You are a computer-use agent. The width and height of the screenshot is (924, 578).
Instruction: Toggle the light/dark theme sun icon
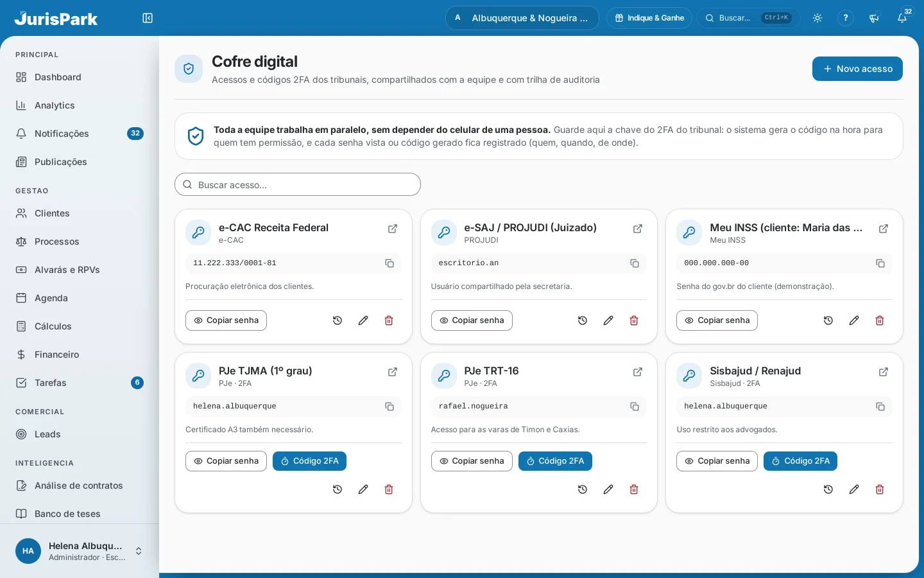(817, 18)
